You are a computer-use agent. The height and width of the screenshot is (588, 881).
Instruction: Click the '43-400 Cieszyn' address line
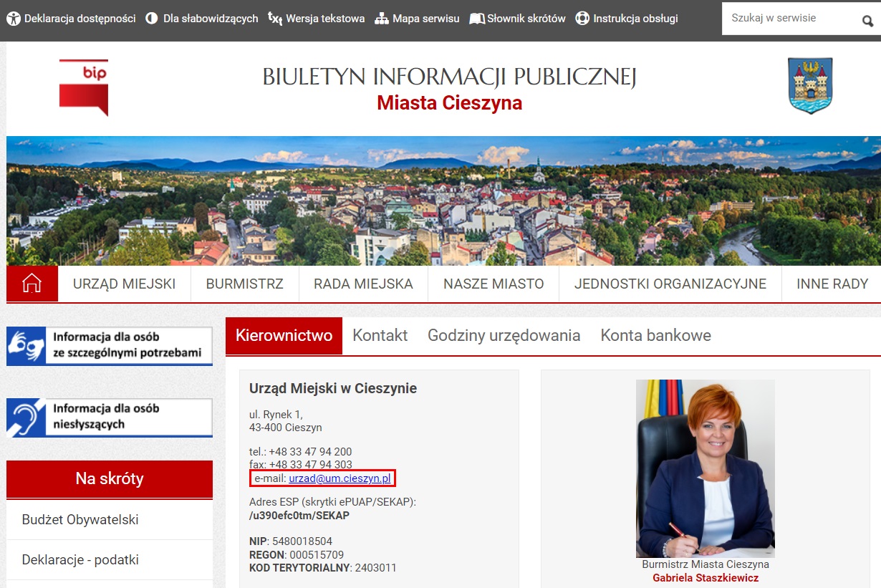pos(286,428)
